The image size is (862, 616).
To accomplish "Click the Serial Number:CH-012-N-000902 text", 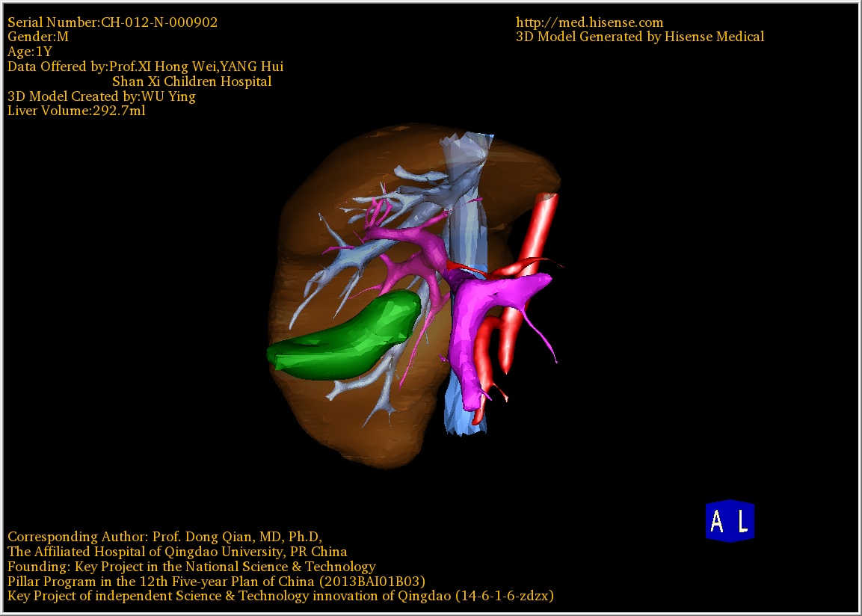I will (113, 22).
